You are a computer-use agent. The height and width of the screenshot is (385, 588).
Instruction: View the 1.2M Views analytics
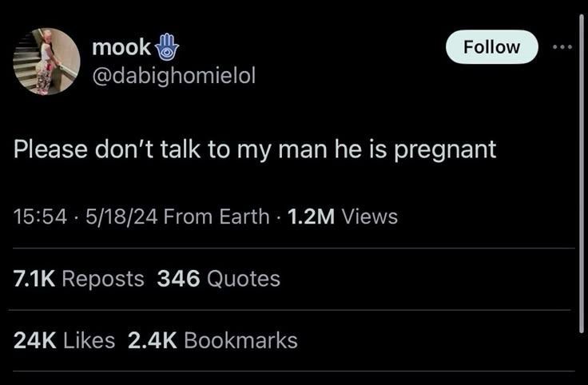tap(343, 216)
